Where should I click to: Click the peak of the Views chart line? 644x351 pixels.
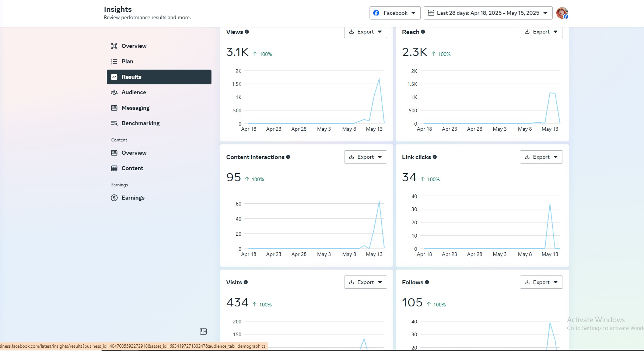(379, 79)
